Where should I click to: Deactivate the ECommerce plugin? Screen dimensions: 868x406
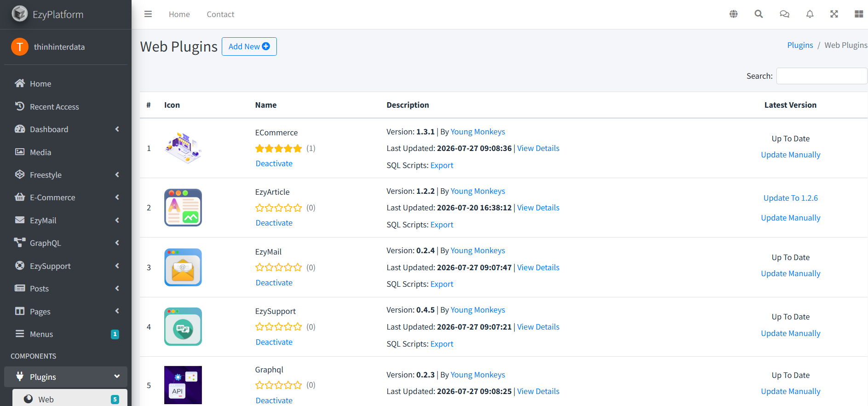[274, 163]
